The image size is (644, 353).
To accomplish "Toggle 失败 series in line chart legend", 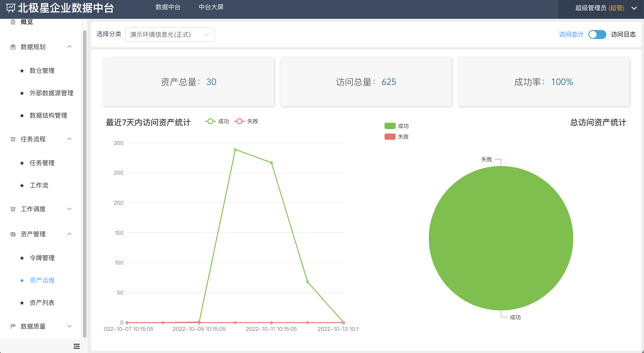I will click(x=246, y=121).
